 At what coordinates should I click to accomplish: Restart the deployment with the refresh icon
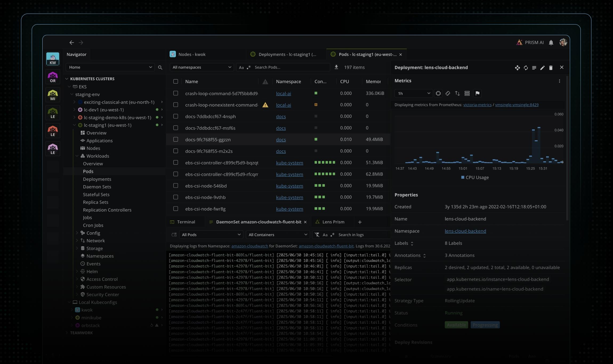526,68
